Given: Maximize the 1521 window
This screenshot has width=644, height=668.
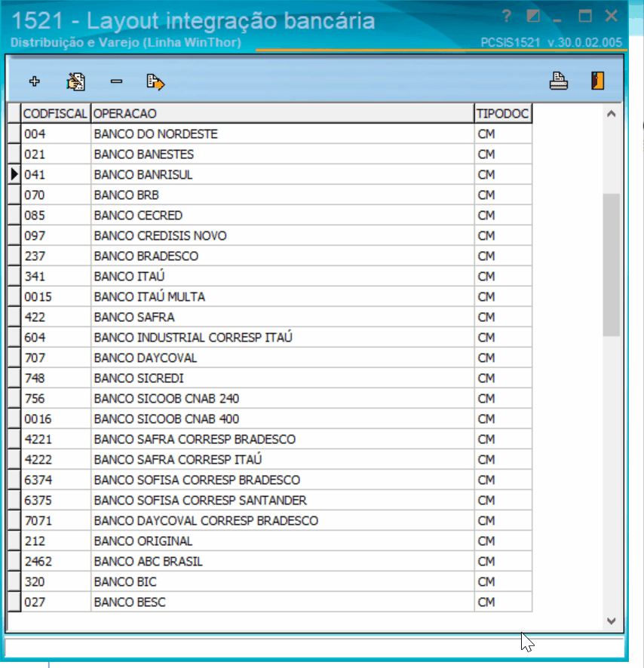Looking at the screenshot, I should click(x=584, y=16).
